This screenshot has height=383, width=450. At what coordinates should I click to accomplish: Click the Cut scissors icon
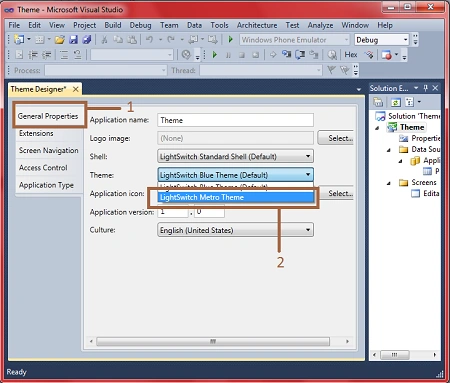coord(104,40)
